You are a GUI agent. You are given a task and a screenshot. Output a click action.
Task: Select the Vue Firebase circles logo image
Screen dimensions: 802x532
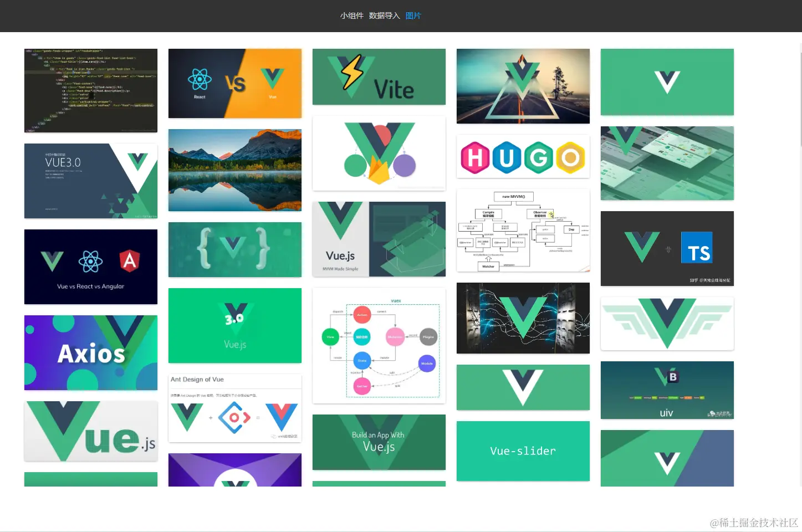(x=379, y=153)
